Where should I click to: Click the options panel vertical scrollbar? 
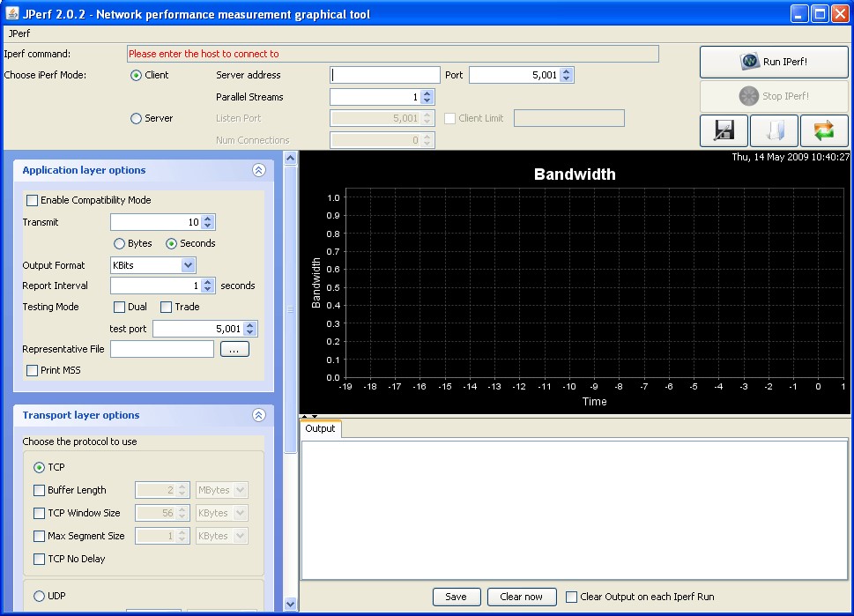(291, 308)
